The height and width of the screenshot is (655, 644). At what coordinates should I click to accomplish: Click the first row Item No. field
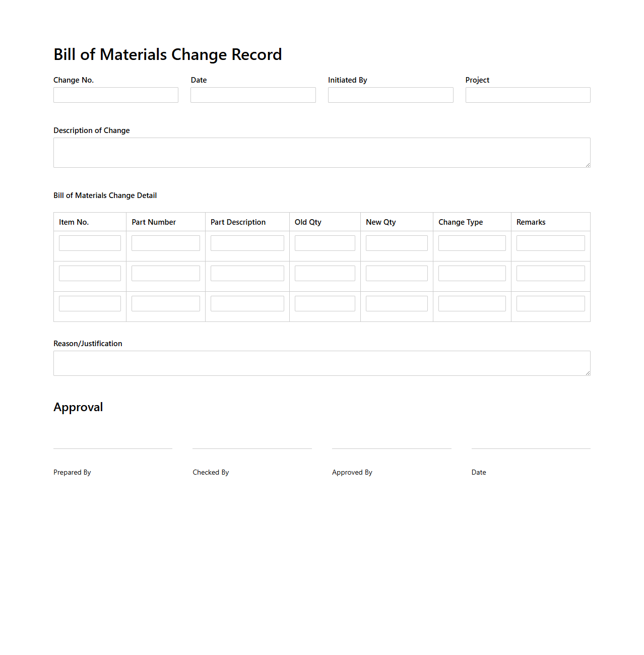point(89,242)
